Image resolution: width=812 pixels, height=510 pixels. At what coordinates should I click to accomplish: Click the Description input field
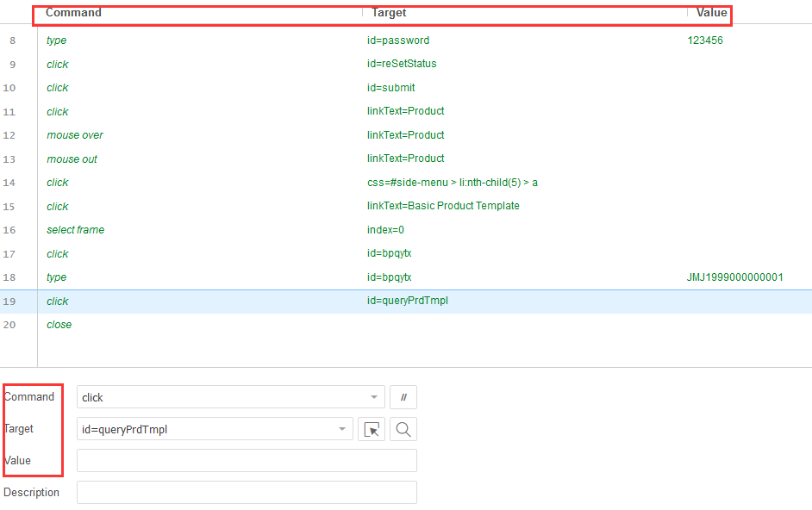click(x=247, y=493)
